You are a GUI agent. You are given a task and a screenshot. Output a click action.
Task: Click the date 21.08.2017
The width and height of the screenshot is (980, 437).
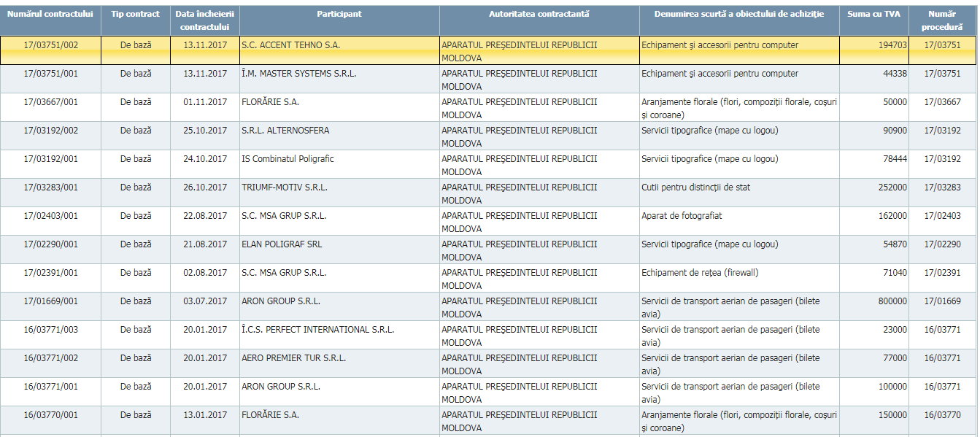click(205, 244)
